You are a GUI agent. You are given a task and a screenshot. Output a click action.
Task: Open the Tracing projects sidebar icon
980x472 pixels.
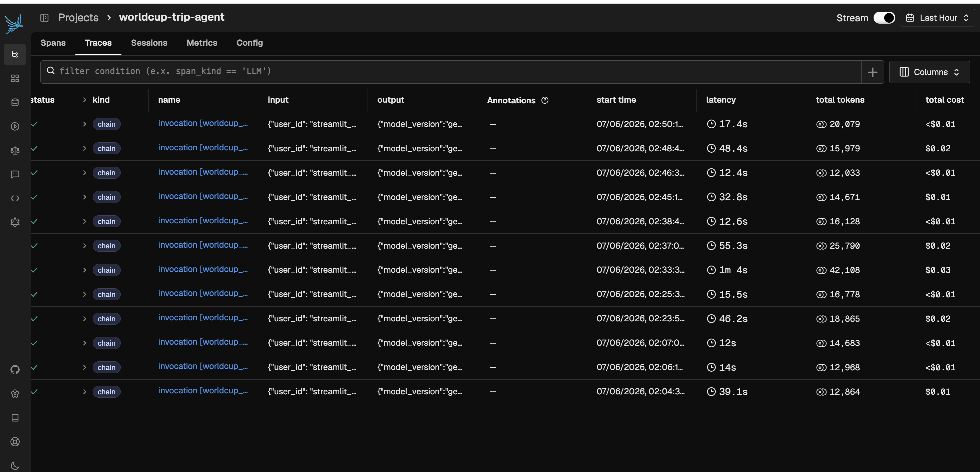tap(15, 54)
